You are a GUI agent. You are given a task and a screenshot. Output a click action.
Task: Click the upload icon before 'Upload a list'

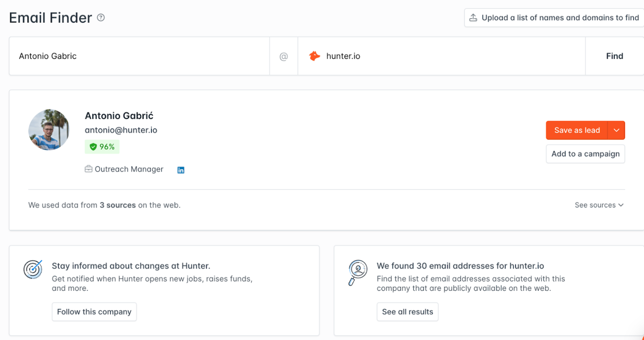pos(474,17)
